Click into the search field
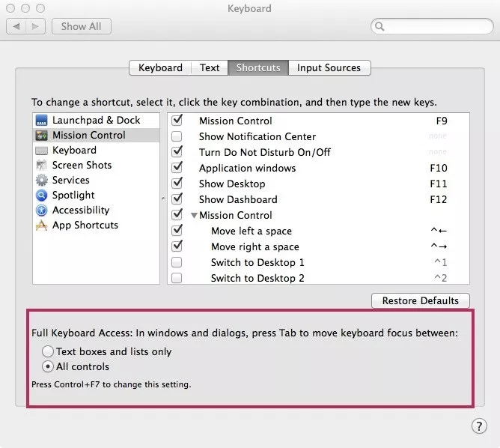 [x=432, y=26]
